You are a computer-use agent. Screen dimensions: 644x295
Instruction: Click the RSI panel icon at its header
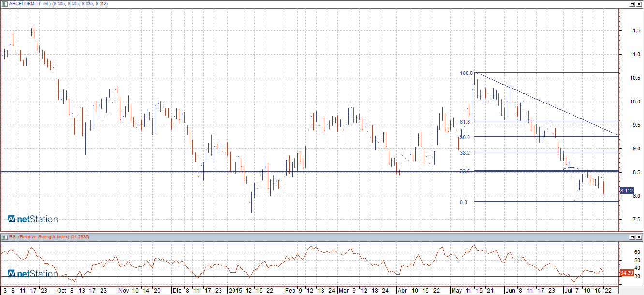(4, 237)
